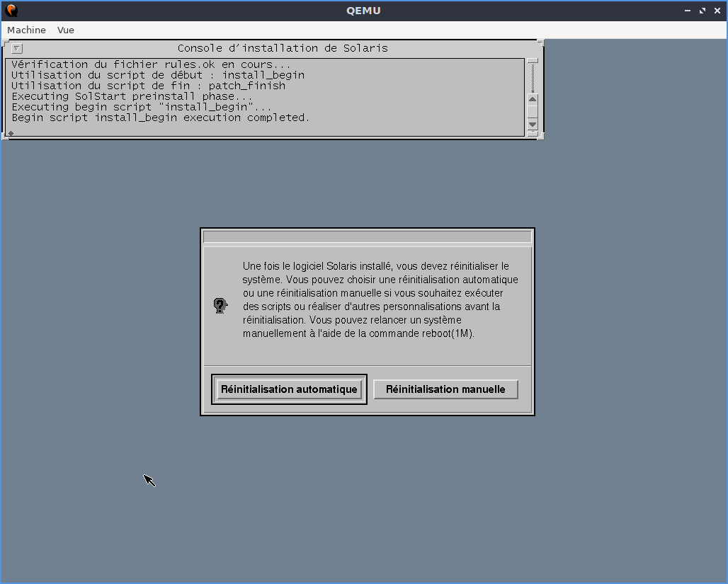Click line 'Utilisation du script de fin : patch_finish'
Screen dimensions: 728x584
(x=149, y=86)
